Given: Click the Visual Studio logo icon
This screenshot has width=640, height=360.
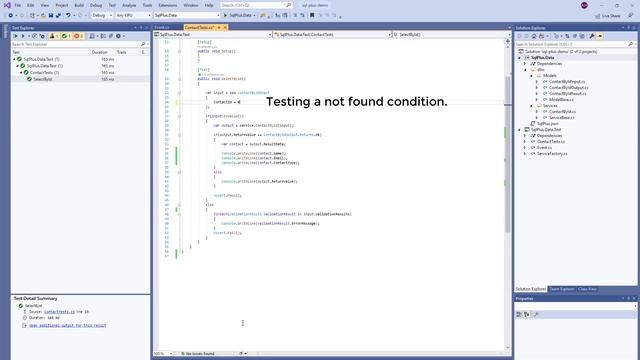Looking at the screenshot, I should [7, 5].
